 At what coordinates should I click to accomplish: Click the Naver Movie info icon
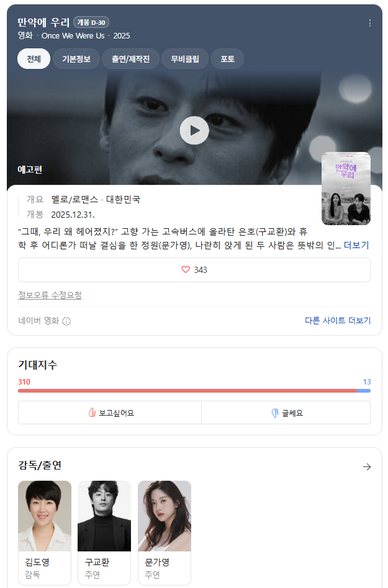(66, 321)
